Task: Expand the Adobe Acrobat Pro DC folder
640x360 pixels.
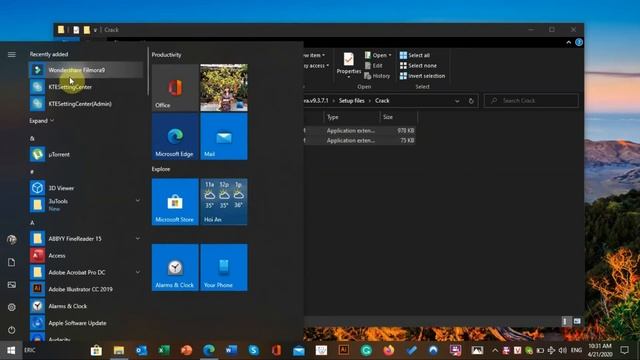Action: click(138, 272)
